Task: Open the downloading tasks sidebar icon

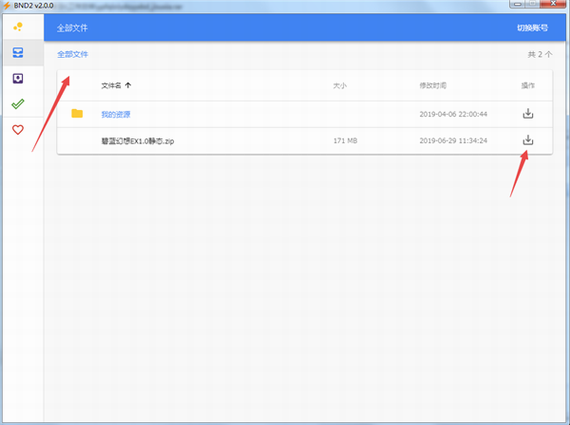Action: pyautogui.click(x=18, y=79)
